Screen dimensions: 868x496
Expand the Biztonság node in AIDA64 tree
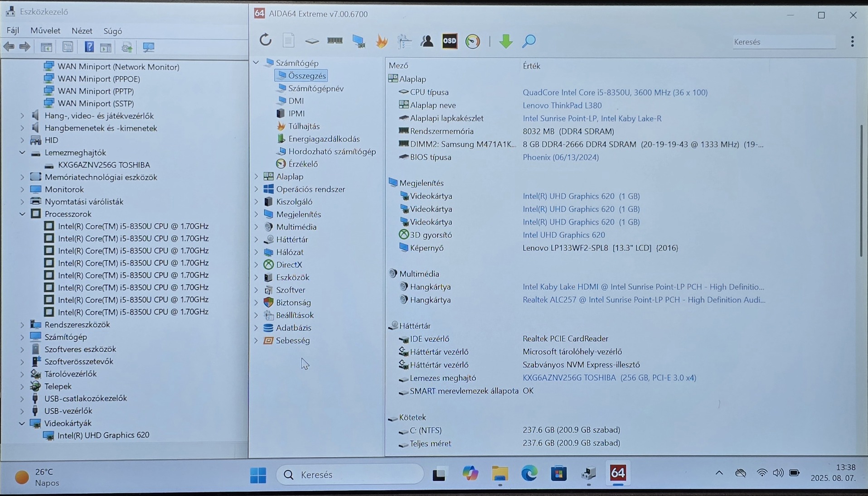pyautogui.click(x=257, y=303)
